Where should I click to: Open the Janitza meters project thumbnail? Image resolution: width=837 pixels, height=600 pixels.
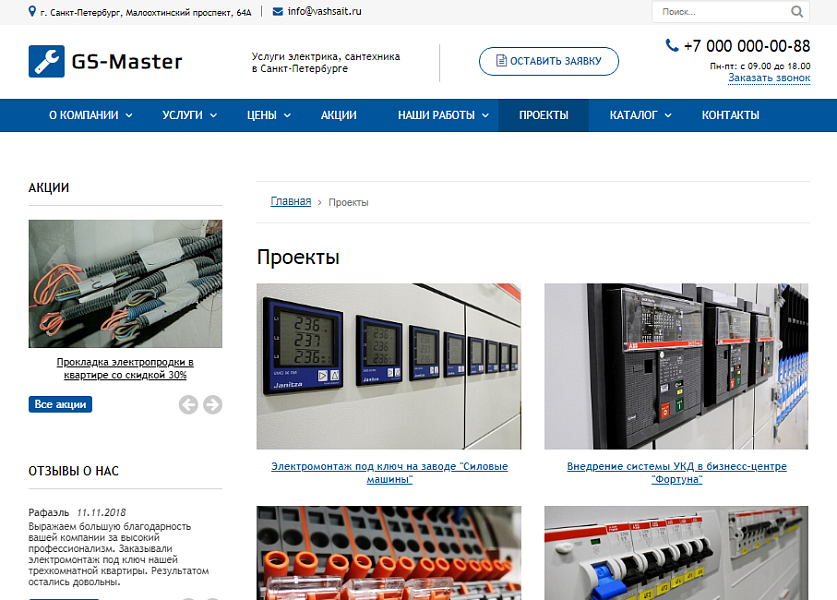point(389,366)
